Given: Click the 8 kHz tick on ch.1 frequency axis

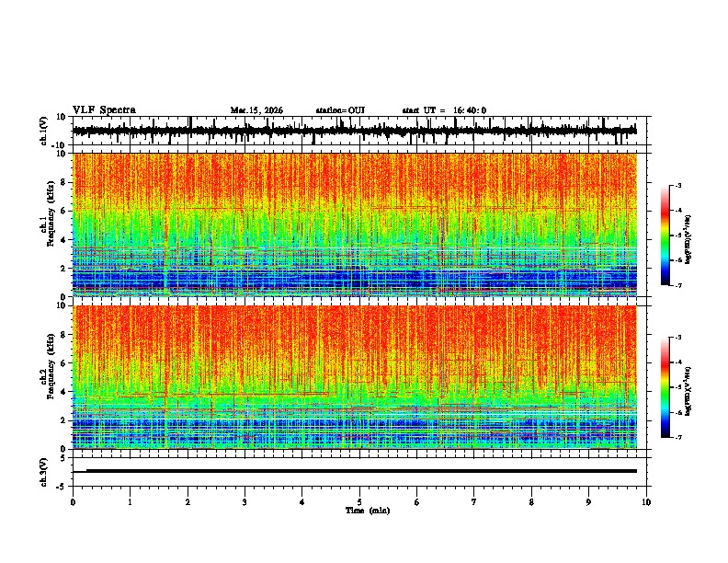Looking at the screenshot, I should click(63, 182).
